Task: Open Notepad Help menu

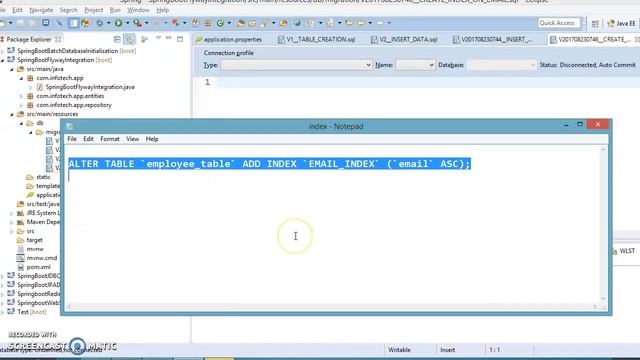Action: (152, 139)
